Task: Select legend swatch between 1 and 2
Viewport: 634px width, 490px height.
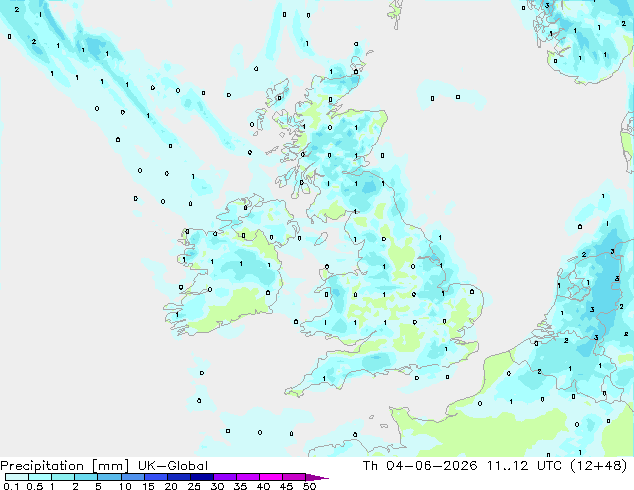Action: pos(63,477)
